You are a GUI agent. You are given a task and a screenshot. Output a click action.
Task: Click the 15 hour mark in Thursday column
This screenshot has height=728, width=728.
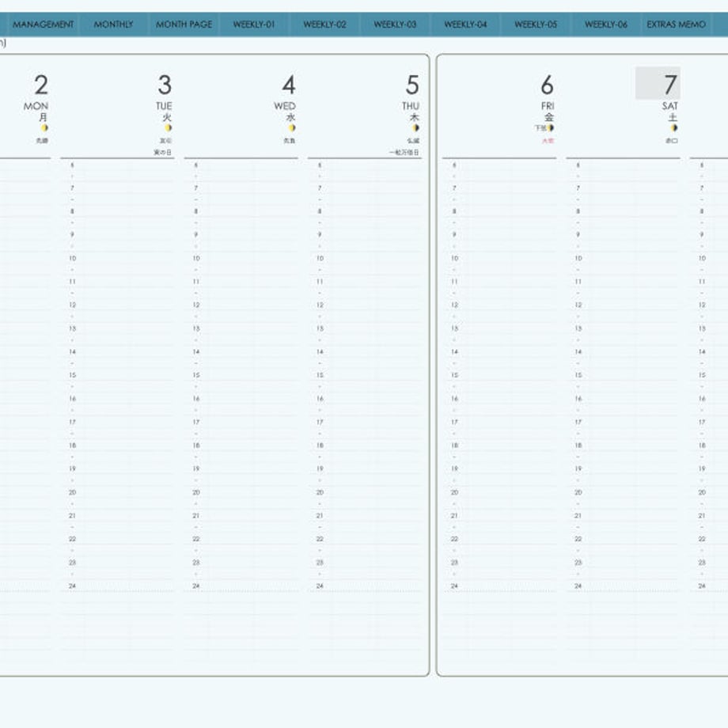pyautogui.click(x=320, y=375)
